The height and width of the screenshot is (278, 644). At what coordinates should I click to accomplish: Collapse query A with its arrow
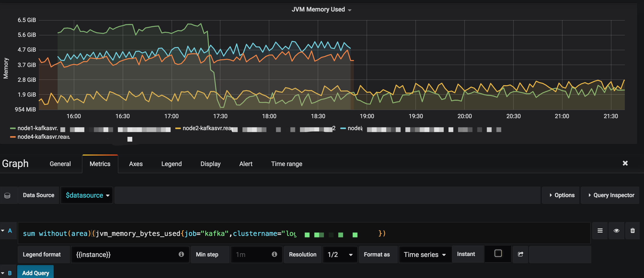[x=3, y=231]
